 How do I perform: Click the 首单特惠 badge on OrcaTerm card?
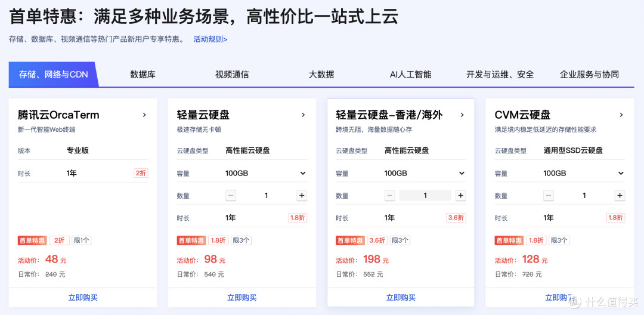click(32, 240)
